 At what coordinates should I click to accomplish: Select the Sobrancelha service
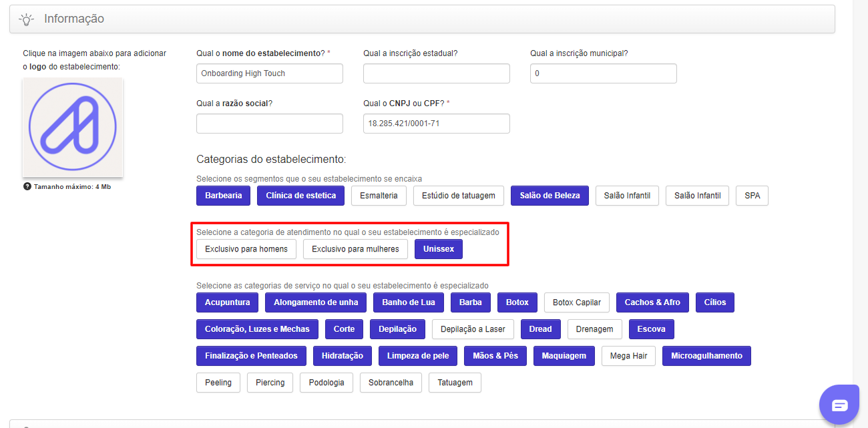coord(391,383)
